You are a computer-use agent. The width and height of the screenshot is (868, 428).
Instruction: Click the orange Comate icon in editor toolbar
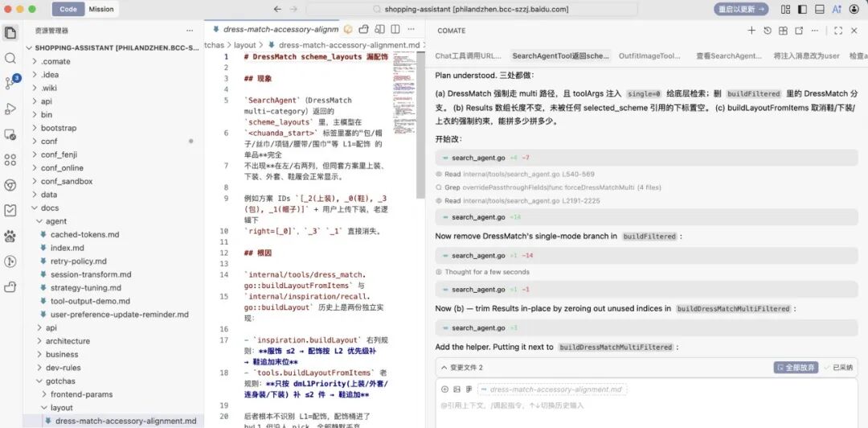point(348,29)
